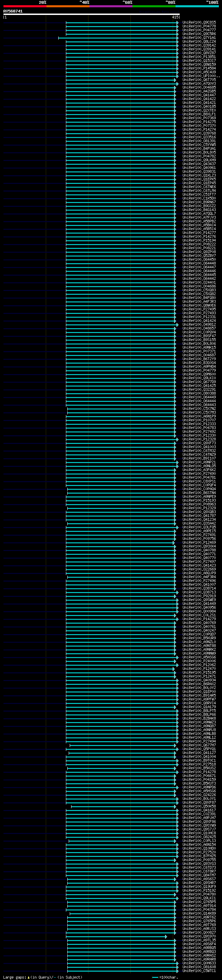Viewport: 222px width, 980px height.
Task: Select the UniRef100_P12333 label
Action: point(199,424)
